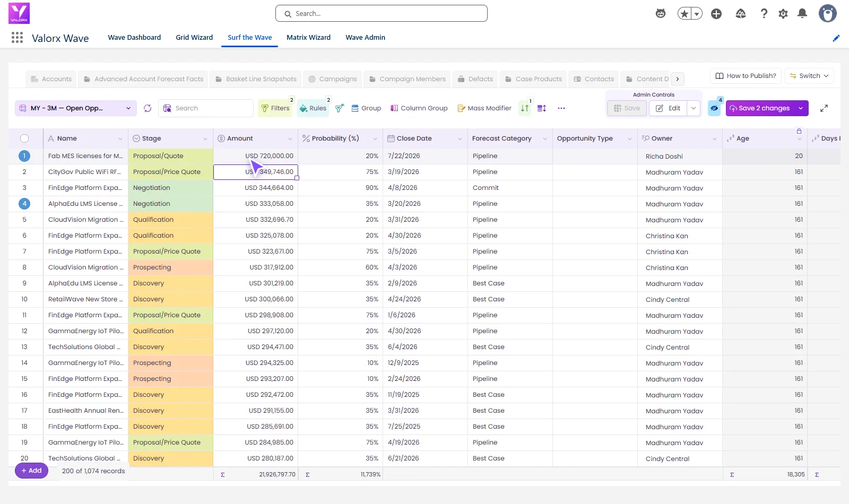The image size is (849, 504).
Task: Expand grid to fullscreen icon
Action: pyautogui.click(x=824, y=108)
